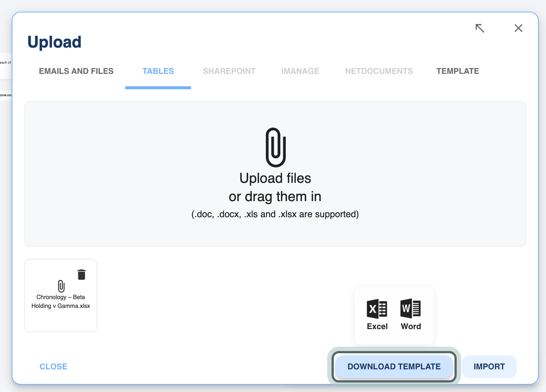The width and height of the screenshot is (546, 392).
Task: Choose the Excel template icon
Action: [x=377, y=309]
